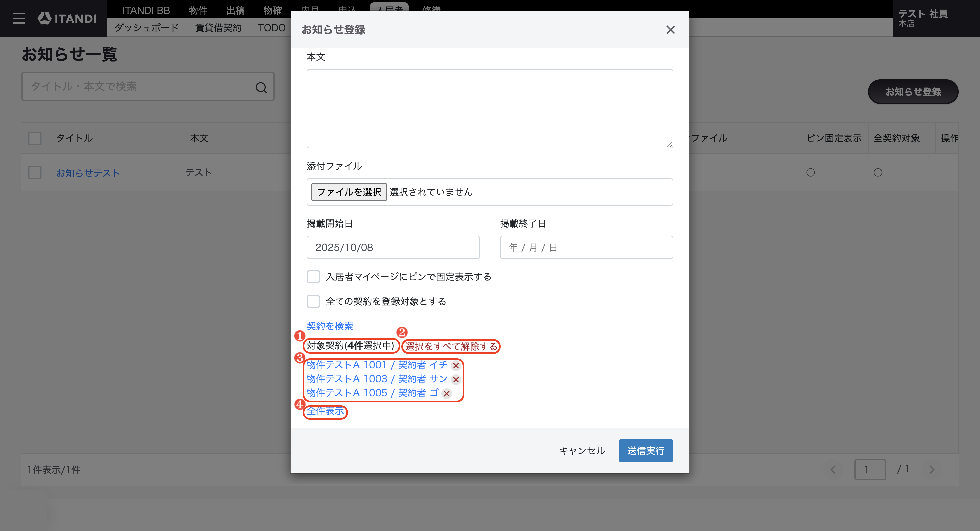Open the hamburger menu icon

pyautogui.click(x=18, y=18)
